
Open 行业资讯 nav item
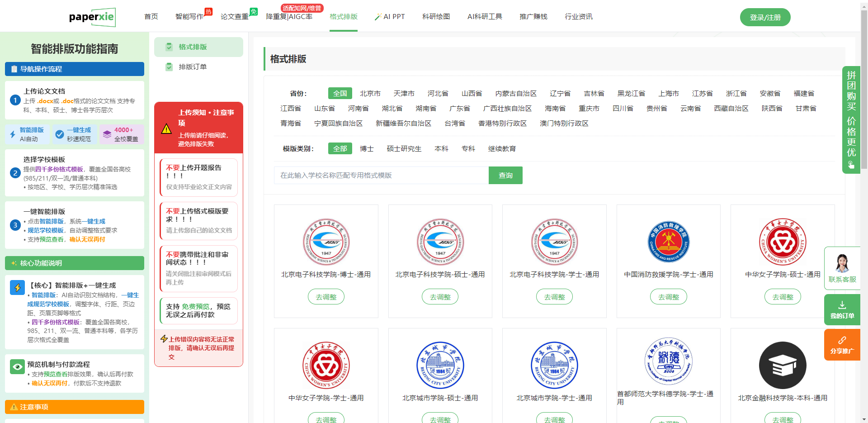pos(579,17)
